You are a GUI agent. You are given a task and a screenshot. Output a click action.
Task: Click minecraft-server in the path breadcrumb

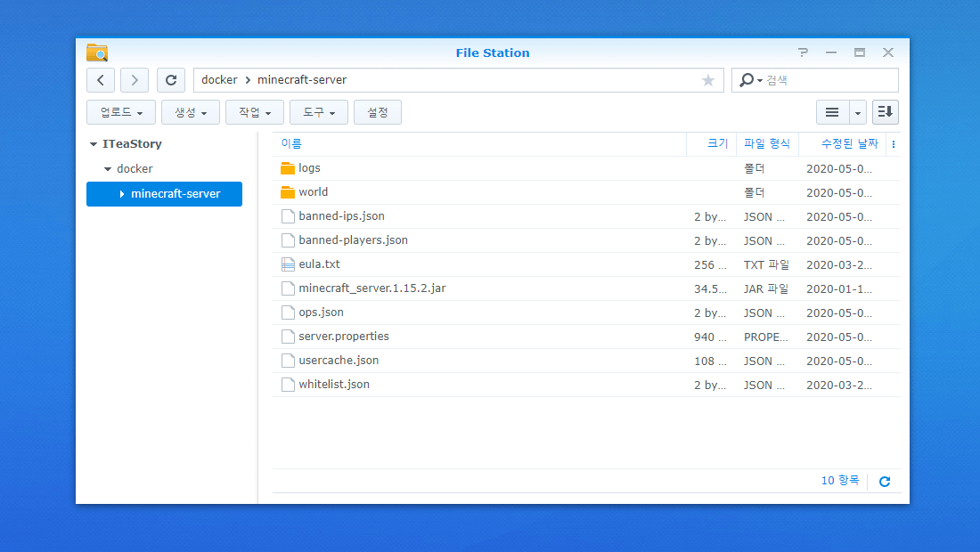click(302, 80)
